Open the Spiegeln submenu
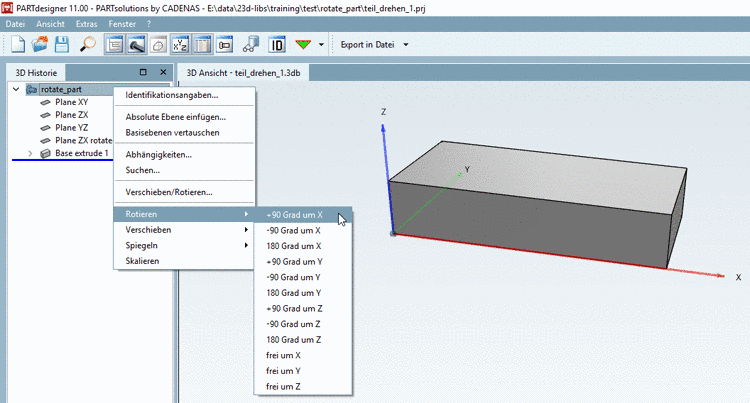 (184, 246)
